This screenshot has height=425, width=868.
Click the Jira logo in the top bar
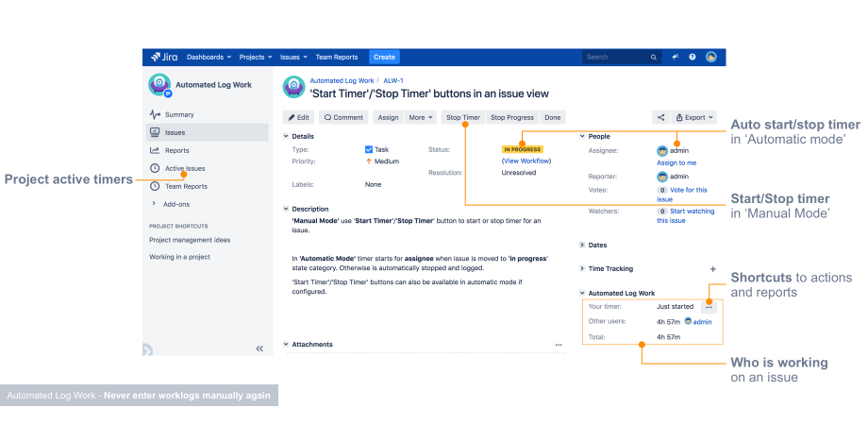tap(164, 57)
